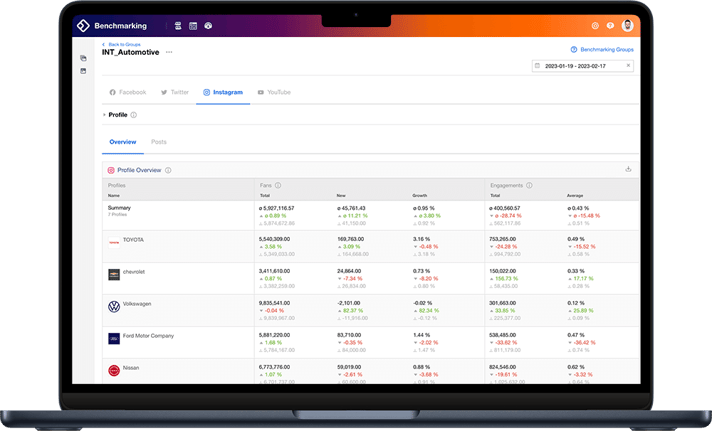Image resolution: width=712 pixels, height=431 pixels.
Task: Sort by Fans Growth column header
Action: [x=420, y=195]
